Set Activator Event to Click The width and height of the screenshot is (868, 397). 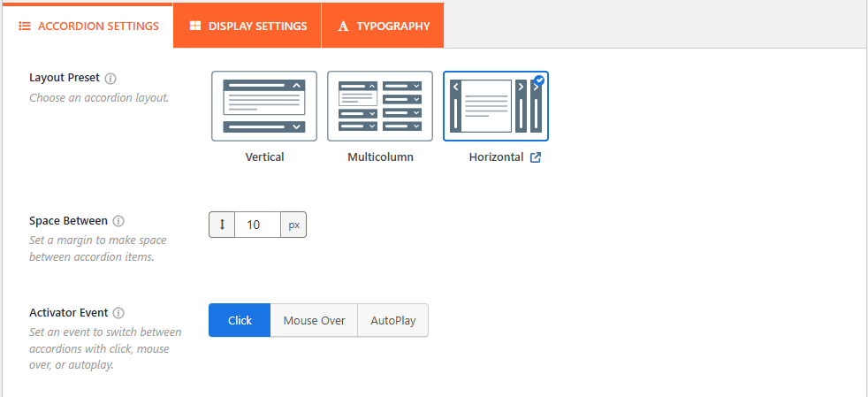[x=240, y=321]
